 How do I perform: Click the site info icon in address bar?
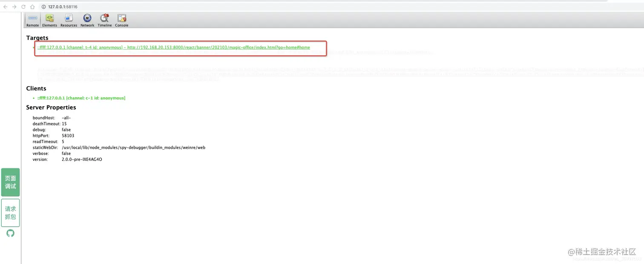tap(44, 7)
